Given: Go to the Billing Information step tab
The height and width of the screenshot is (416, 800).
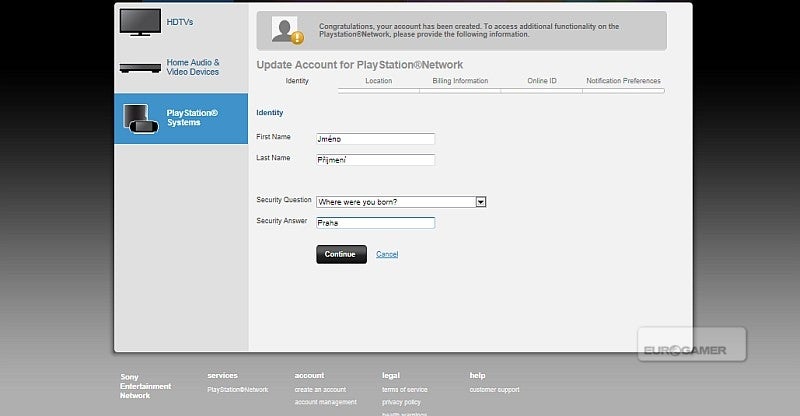Looking at the screenshot, I should [460, 81].
